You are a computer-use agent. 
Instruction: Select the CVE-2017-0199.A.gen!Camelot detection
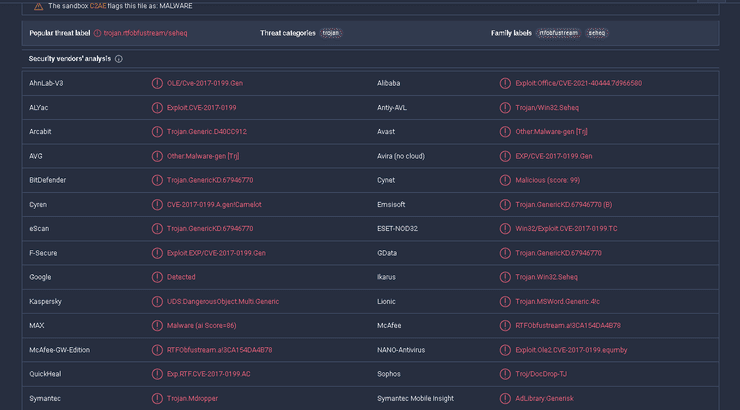tap(214, 205)
